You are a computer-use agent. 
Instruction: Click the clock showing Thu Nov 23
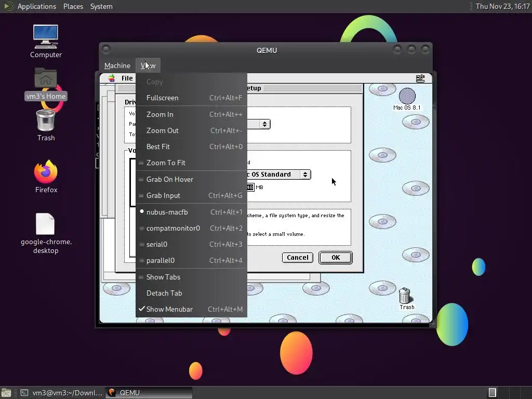tap(502, 6)
